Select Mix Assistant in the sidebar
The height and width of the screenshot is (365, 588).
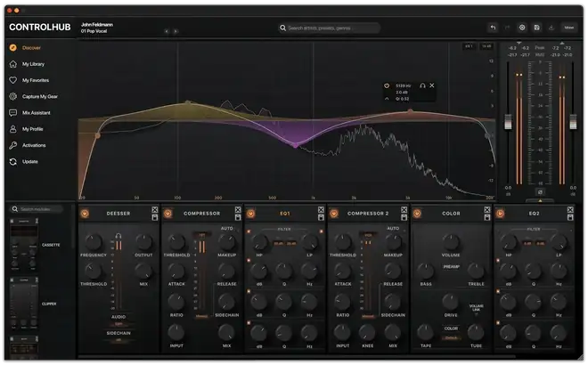click(37, 113)
